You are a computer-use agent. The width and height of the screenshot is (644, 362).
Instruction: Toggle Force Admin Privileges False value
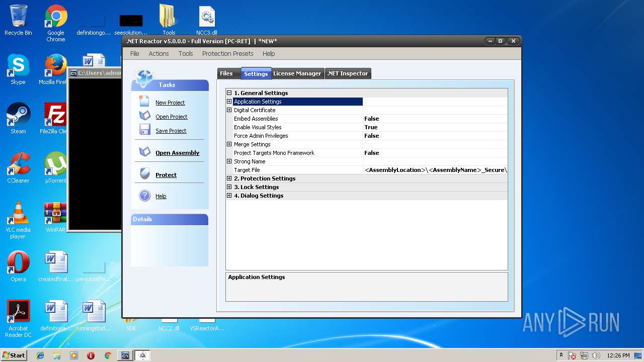(435, 136)
